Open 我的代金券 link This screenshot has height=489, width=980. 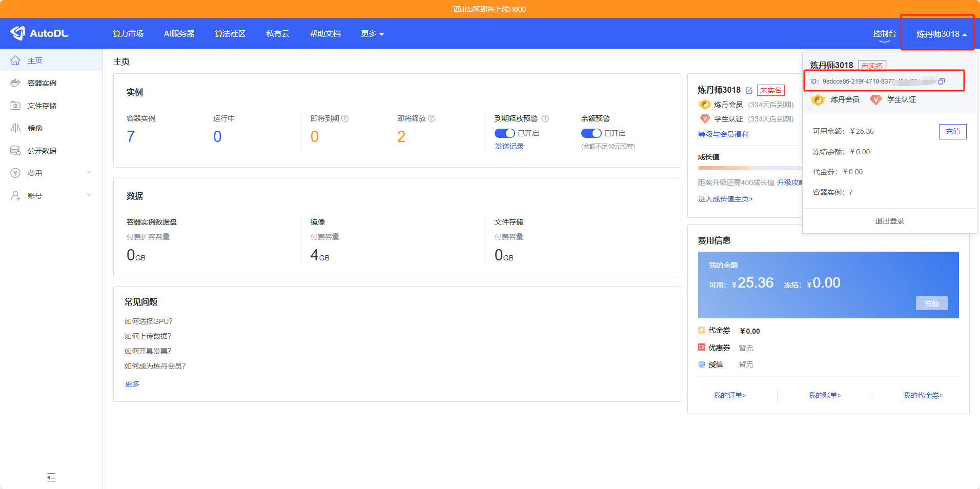click(923, 395)
